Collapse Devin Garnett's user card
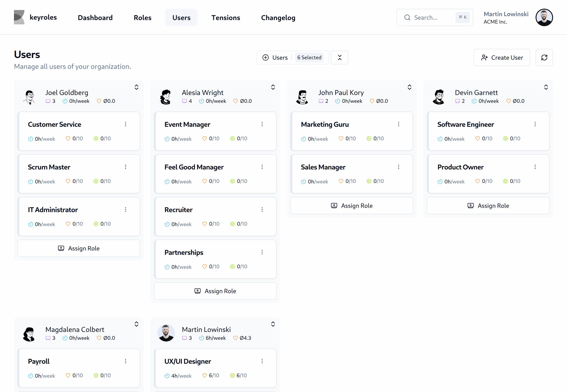The height and width of the screenshot is (392, 567). (x=546, y=87)
